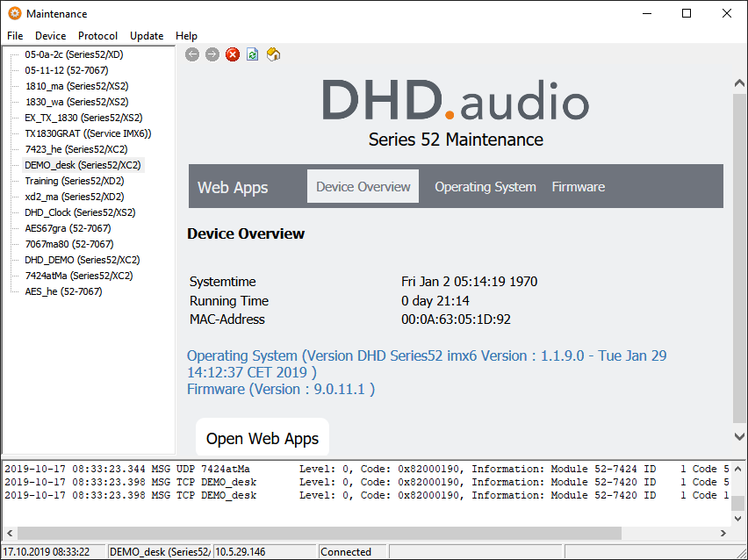The width and height of the screenshot is (748, 560).
Task: Select the Web Apps tab
Action: [232, 186]
